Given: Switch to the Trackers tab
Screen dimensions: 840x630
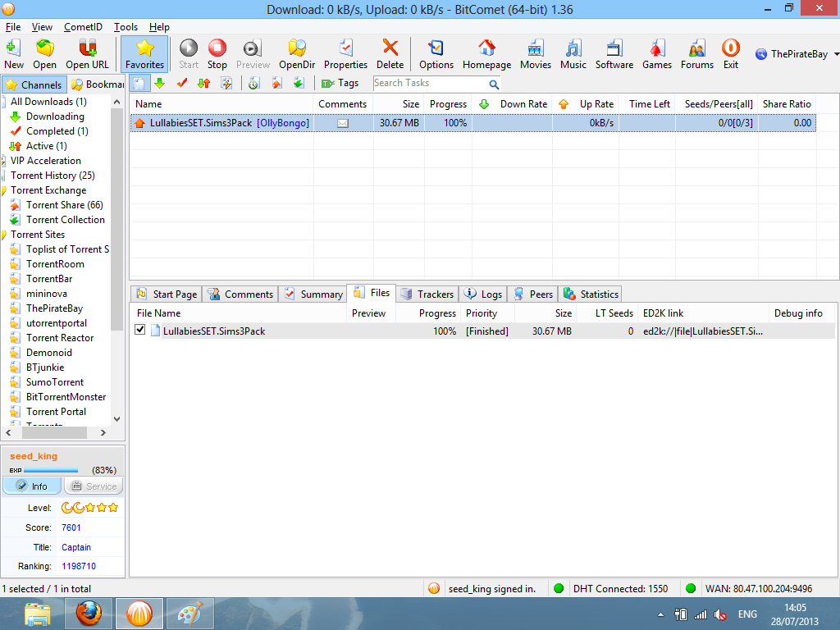Looking at the screenshot, I should pyautogui.click(x=427, y=294).
